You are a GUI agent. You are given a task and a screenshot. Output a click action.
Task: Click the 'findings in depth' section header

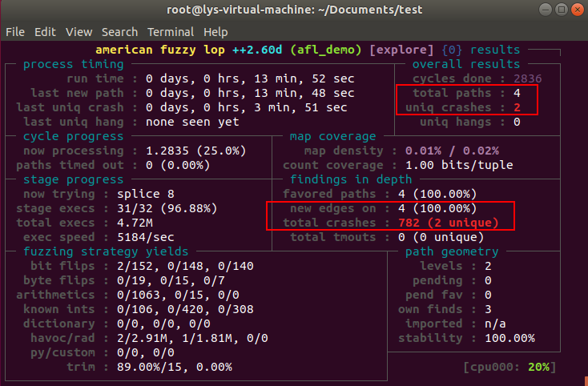(351, 179)
